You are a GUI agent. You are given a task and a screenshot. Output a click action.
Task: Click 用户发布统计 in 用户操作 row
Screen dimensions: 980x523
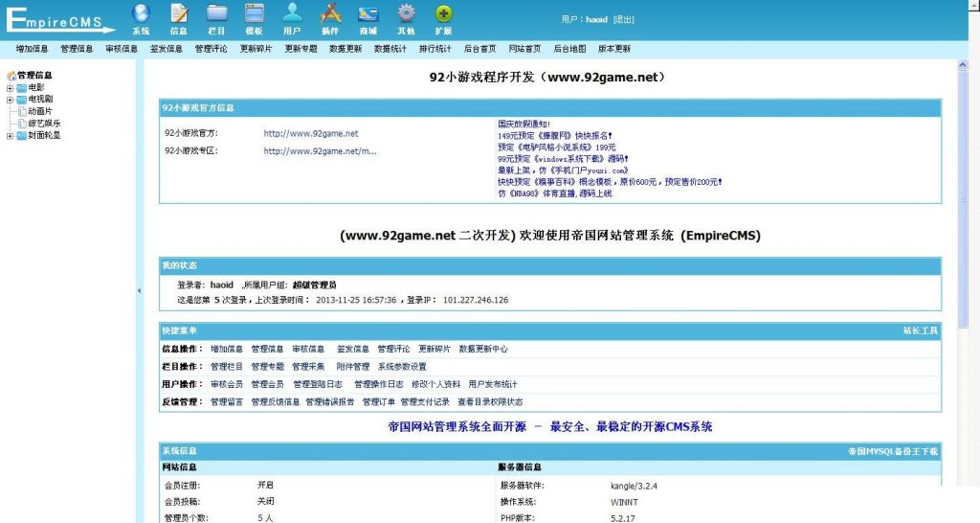493,384
